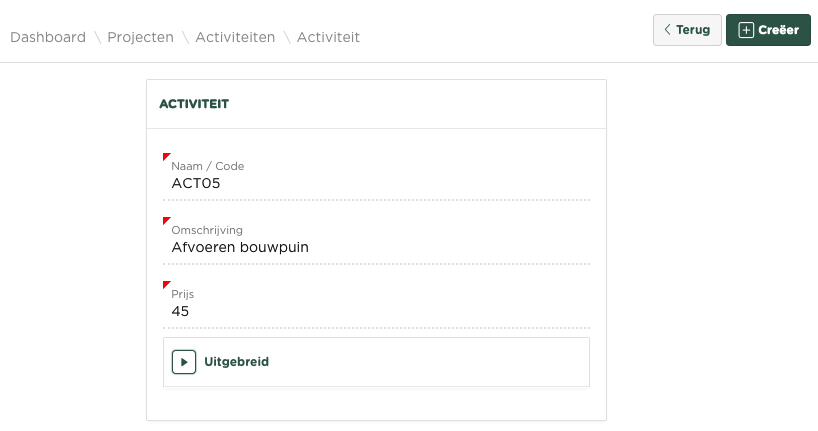Click the plus icon in Creëer button
This screenshot has height=431, width=818.
point(745,30)
